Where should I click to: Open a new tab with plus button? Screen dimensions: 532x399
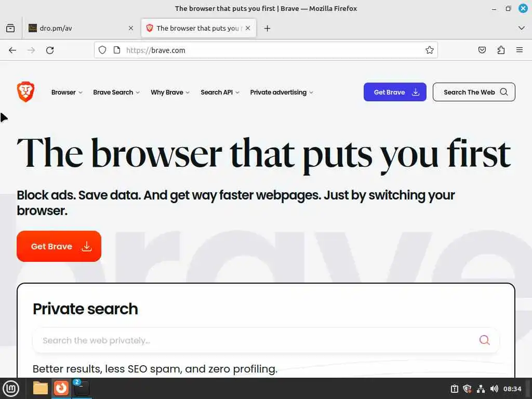click(x=267, y=28)
